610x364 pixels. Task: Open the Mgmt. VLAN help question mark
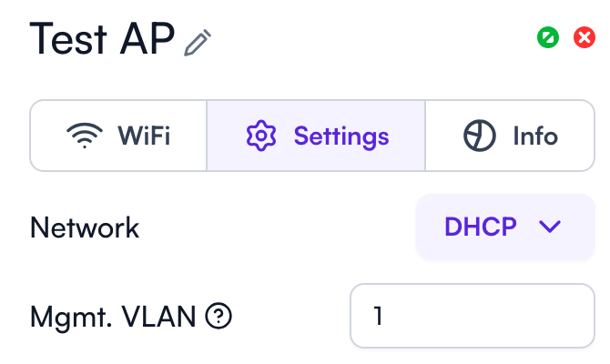[x=219, y=317]
